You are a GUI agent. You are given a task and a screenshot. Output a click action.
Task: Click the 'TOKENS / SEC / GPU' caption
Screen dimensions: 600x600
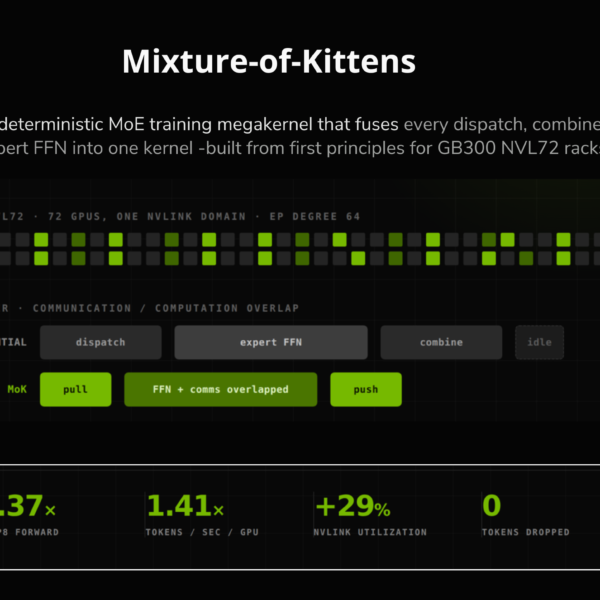click(x=202, y=532)
